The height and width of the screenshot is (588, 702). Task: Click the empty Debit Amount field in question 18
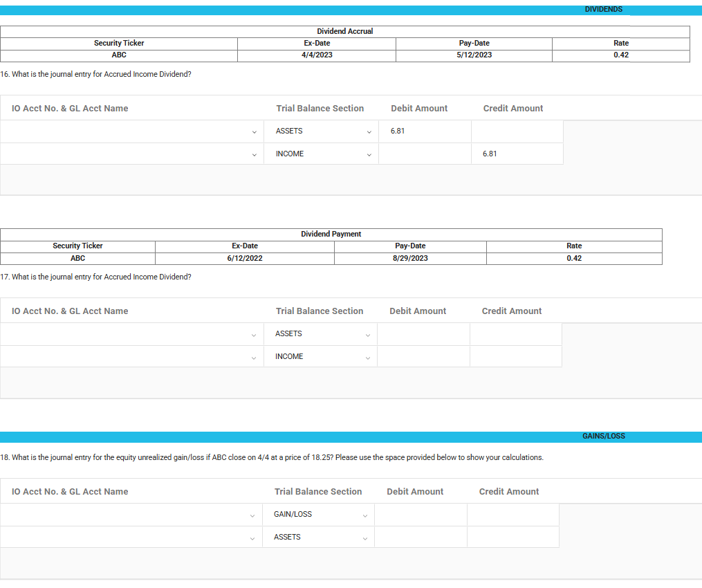pyautogui.click(x=420, y=514)
